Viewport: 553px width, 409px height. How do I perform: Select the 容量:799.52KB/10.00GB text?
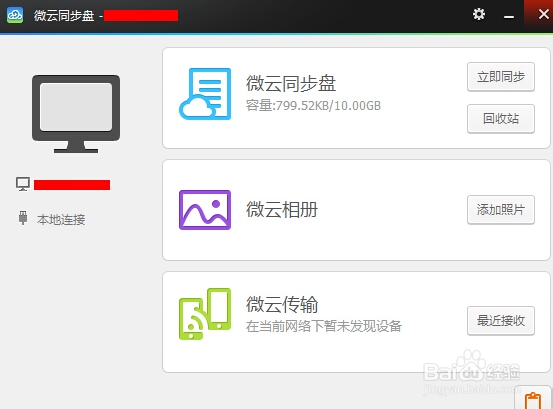313,105
